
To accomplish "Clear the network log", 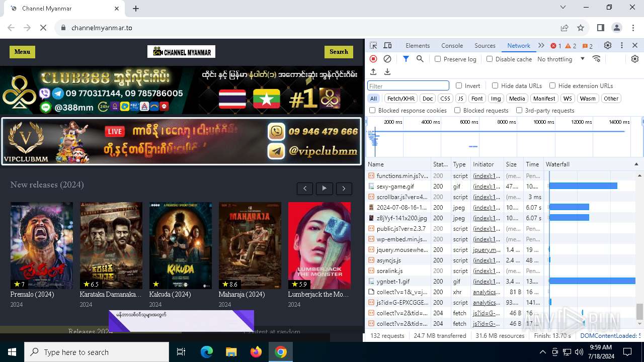I will coord(387,59).
